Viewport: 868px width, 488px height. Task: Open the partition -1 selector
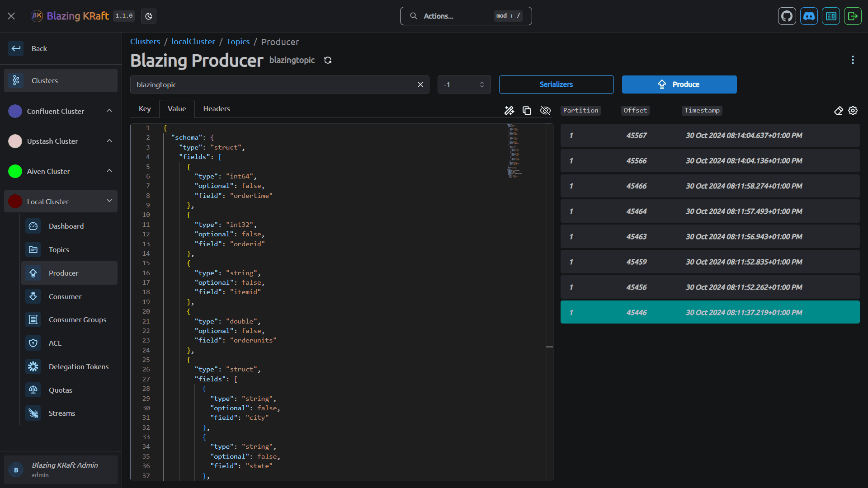pyautogui.click(x=464, y=84)
